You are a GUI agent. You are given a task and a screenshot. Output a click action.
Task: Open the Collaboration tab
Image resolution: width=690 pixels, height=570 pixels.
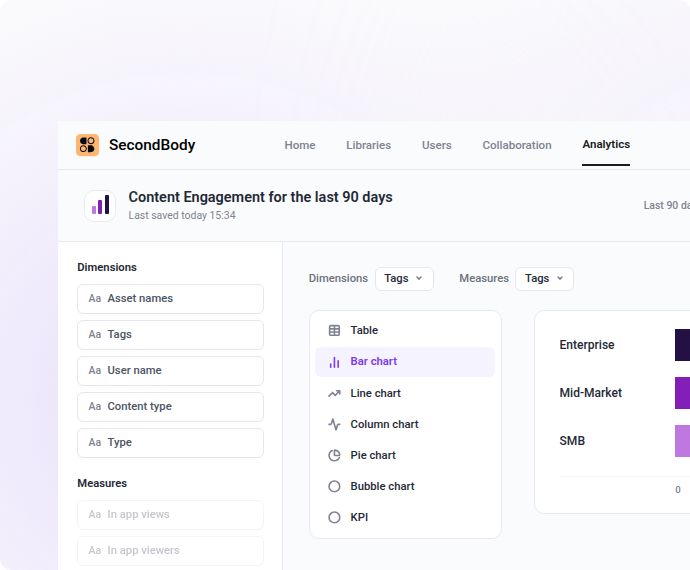tap(517, 145)
